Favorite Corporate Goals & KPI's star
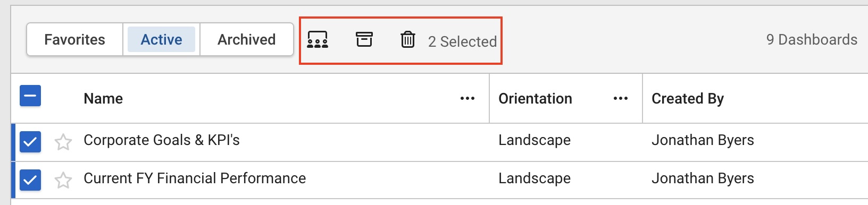This screenshot has width=868, height=205. (x=63, y=142)
